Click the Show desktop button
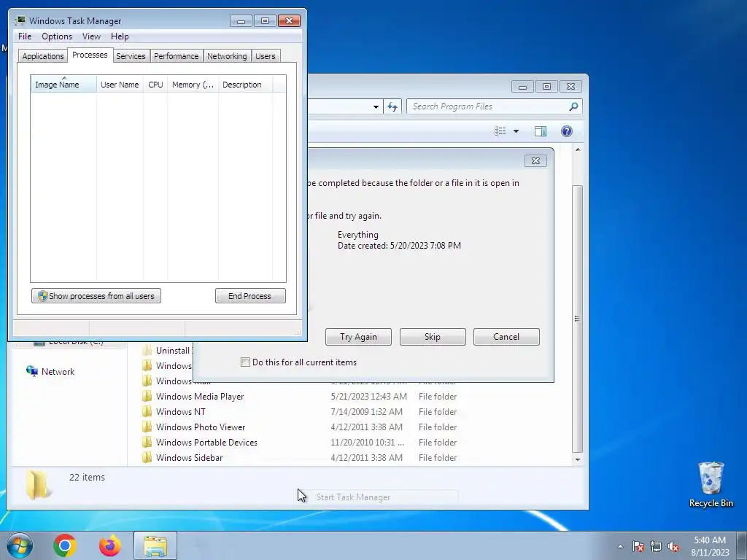Image resolution: width=747 pixels, height=560 pixels. [742, 545]
